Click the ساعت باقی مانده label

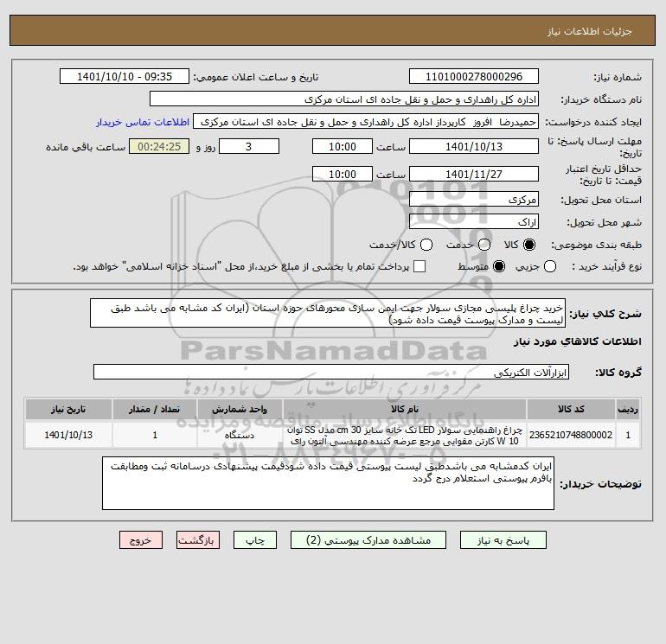point(86,147)
